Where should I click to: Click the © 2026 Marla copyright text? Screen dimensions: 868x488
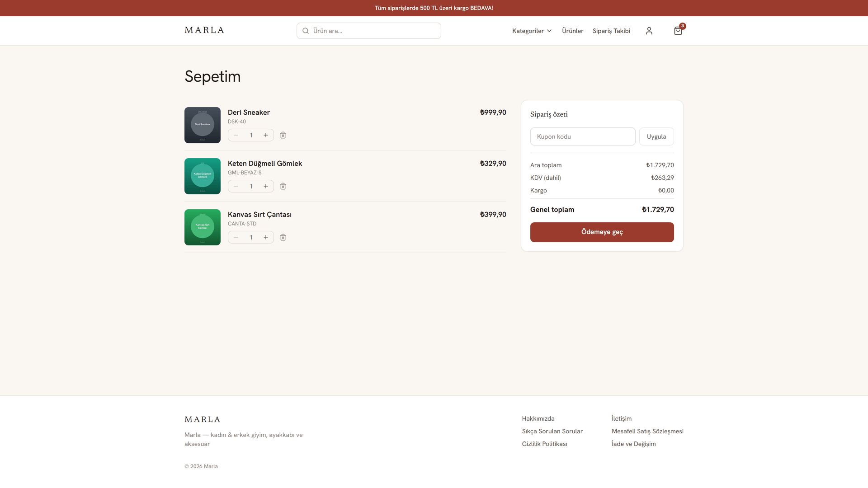(201, 466)
